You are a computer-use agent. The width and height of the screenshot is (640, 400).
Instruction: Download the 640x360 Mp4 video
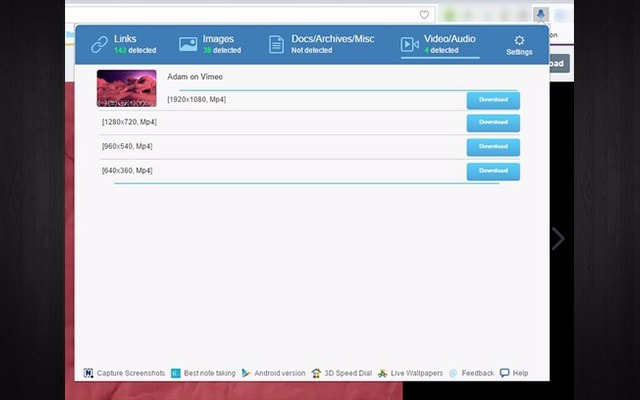click(x=493, y=171)
